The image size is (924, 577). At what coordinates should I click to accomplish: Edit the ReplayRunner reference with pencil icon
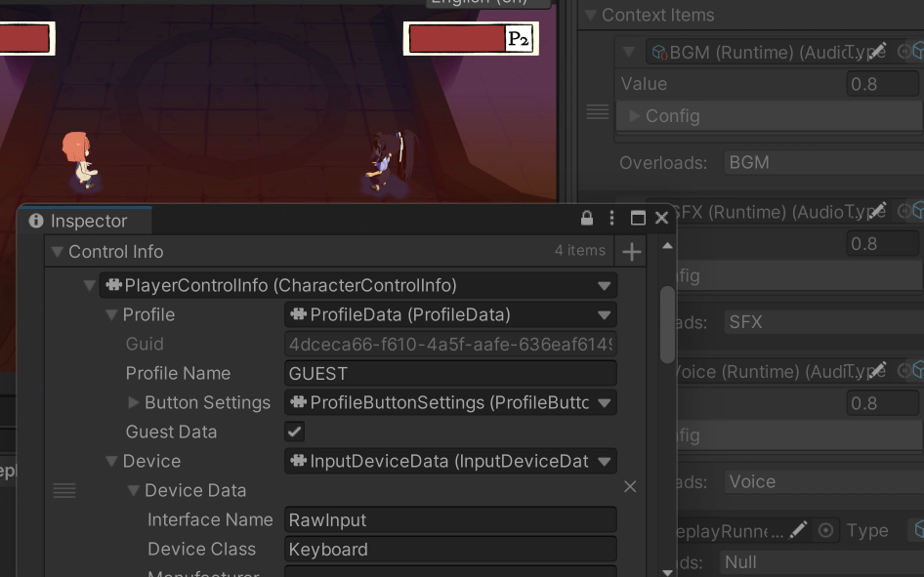point(798,530)
